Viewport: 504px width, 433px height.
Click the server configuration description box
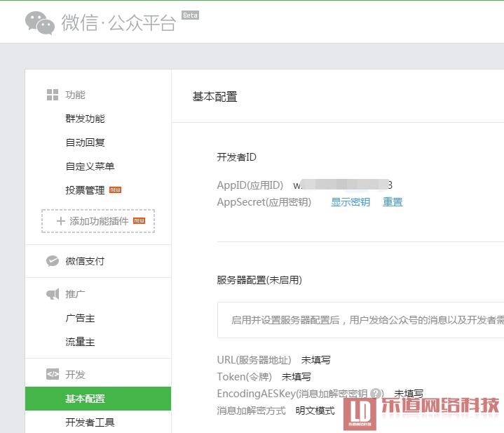coord(360,320)
